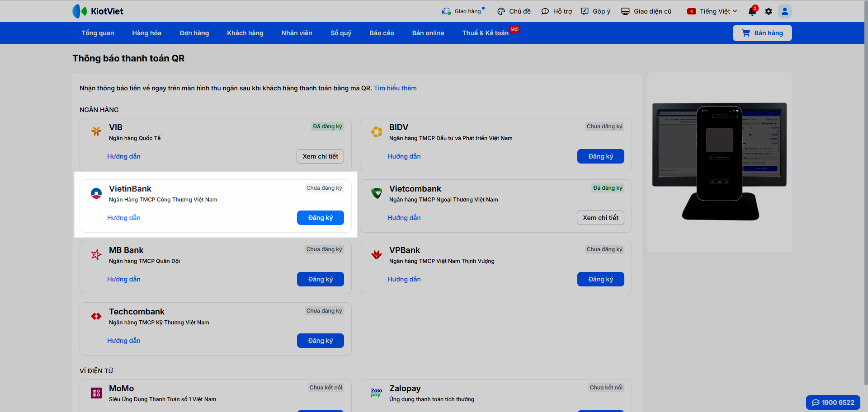Click the Vietcombank logo icon
The image size is (868, 412).
click(377, 193)
